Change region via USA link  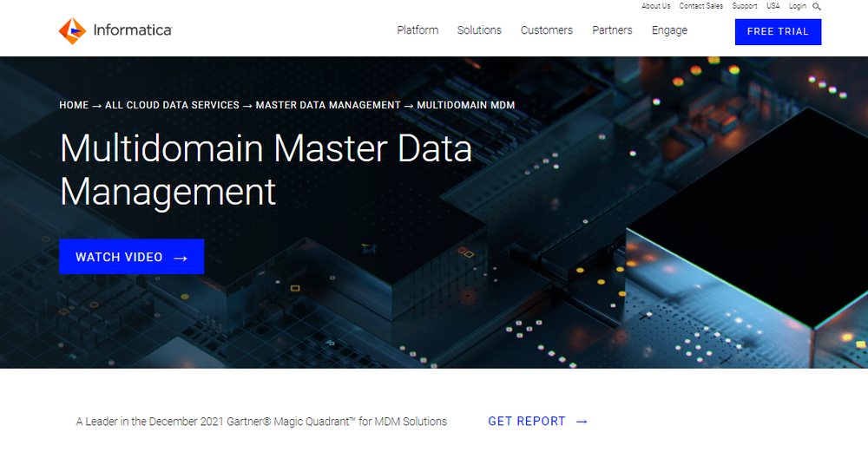pos(773,6)
